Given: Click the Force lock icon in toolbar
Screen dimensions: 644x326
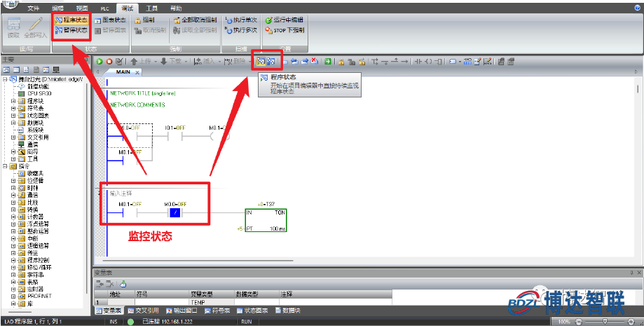Looking at the screenshot, I should pos(341,62).
